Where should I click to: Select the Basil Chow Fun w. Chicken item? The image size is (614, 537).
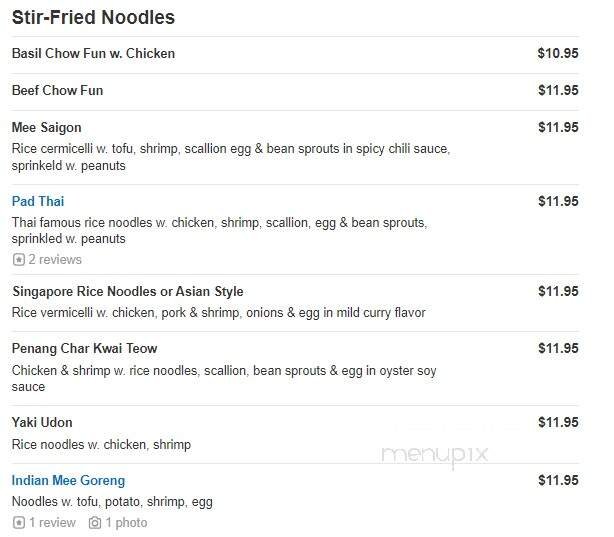click(93, 53)
